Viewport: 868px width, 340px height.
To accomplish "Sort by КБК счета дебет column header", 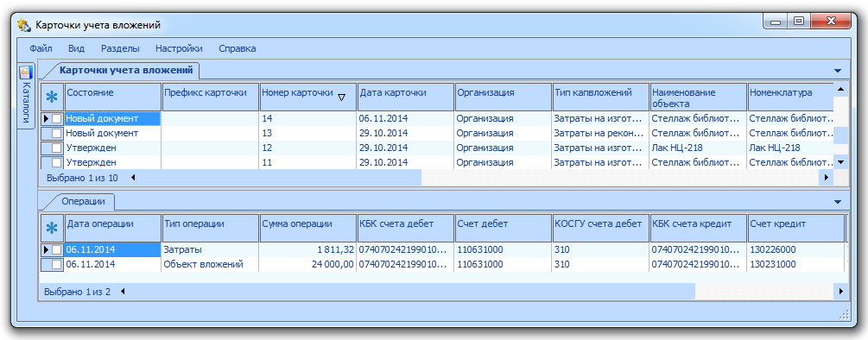I will click(x=405, y=229).
